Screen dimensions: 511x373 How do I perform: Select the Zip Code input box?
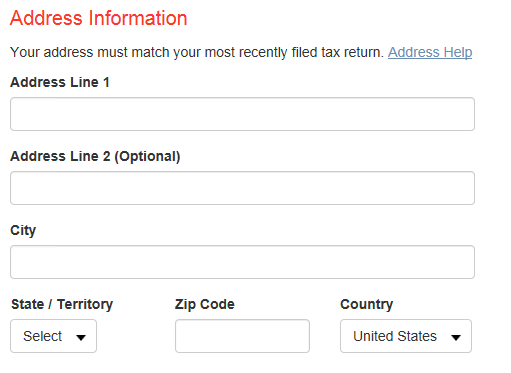(242, 336)
